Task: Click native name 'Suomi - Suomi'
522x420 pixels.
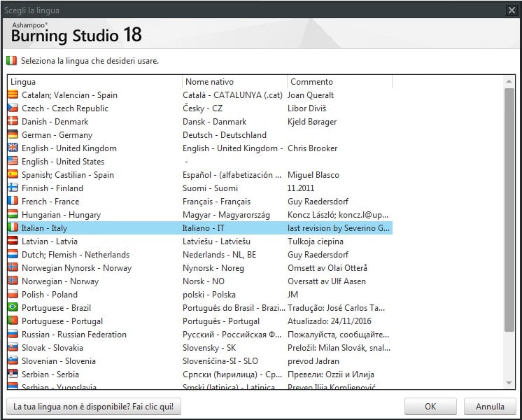Action: coord(210,188)
